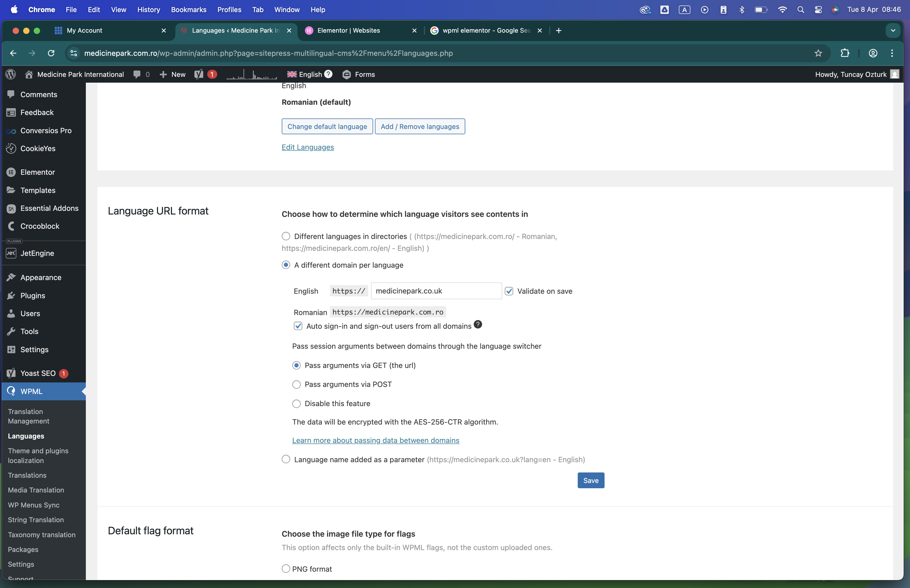910x588 pixels.
Task: Open WP Menus Sync submenu item
Action: pos(34,505)
